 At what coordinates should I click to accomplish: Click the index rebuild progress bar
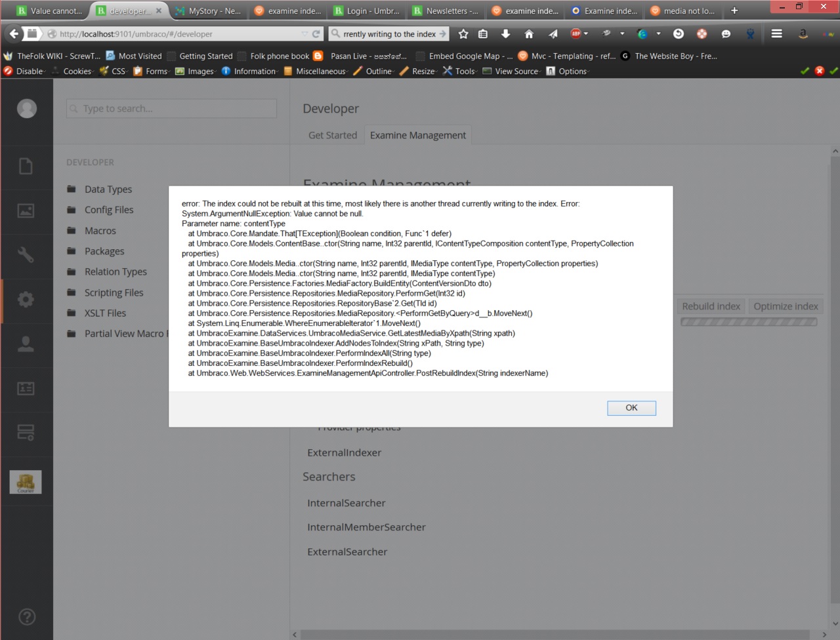749,322
